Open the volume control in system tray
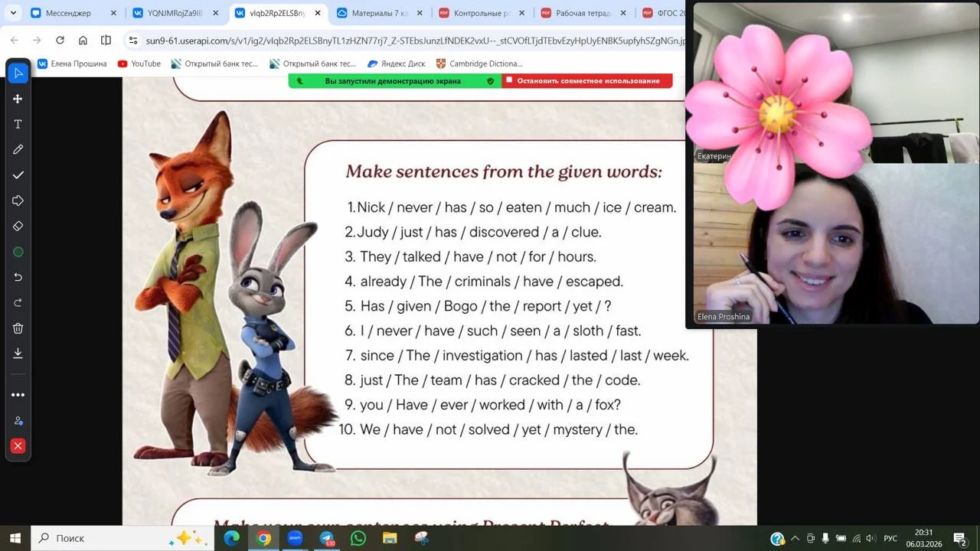Image resolution: width=980 pixels, height=551 pixels. pyautogui.click(x=871, y=538)
